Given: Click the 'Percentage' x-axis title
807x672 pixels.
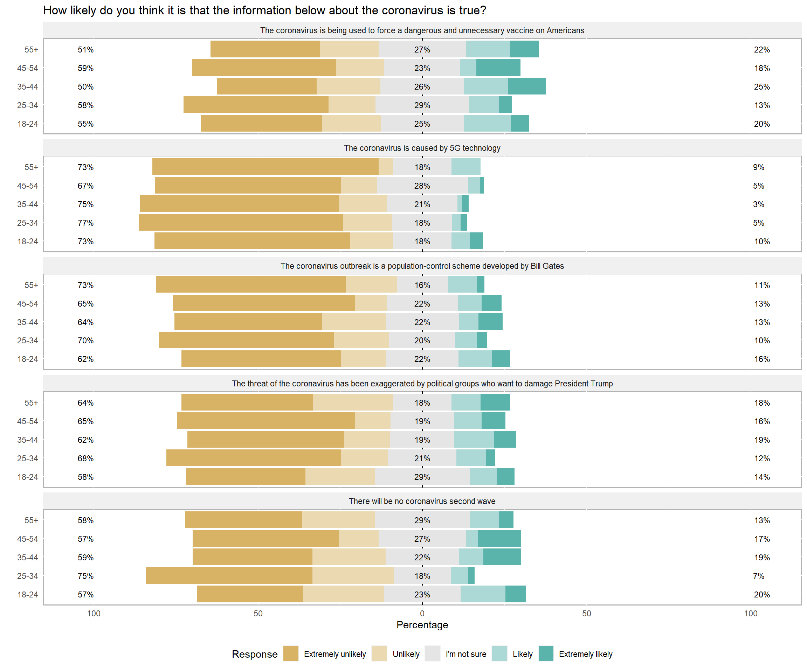Looking at the screenshot, I should (422, 625).
